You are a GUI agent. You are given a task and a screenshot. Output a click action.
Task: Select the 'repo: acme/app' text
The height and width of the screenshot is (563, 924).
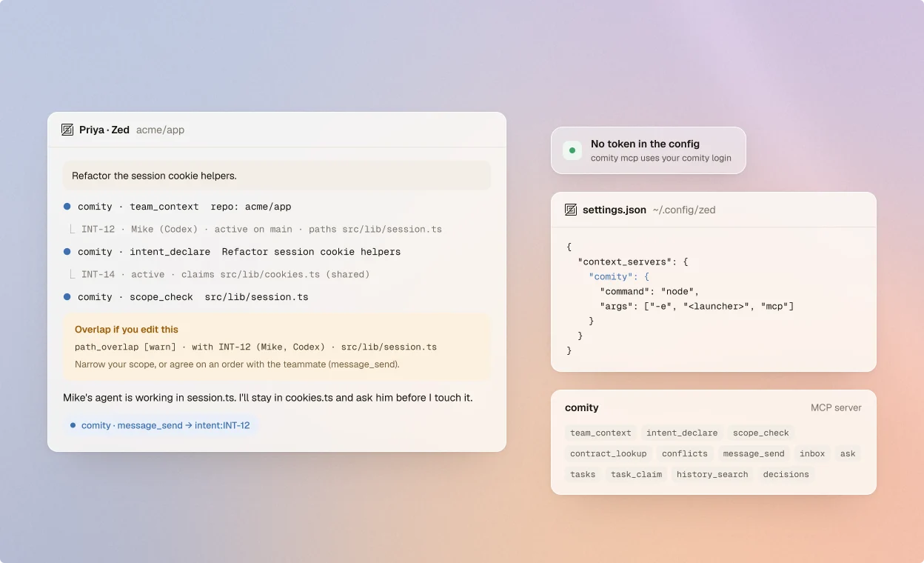[251, 207]
